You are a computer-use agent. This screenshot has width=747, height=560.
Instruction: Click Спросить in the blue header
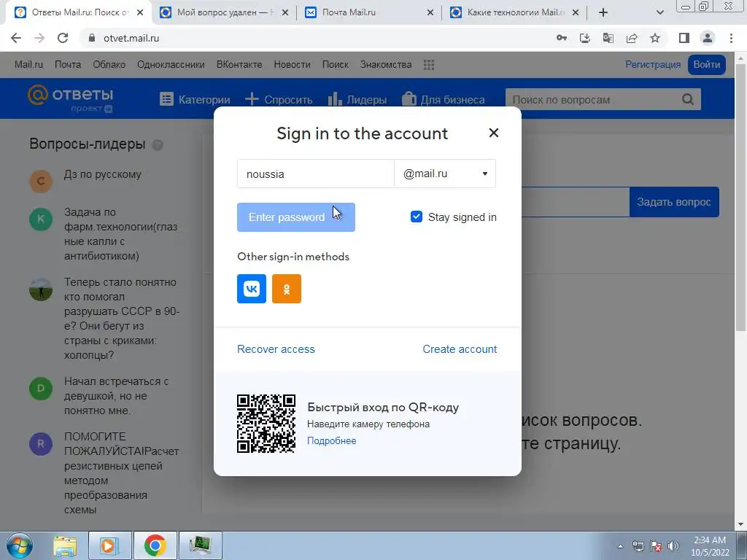[x=279, y=99]
